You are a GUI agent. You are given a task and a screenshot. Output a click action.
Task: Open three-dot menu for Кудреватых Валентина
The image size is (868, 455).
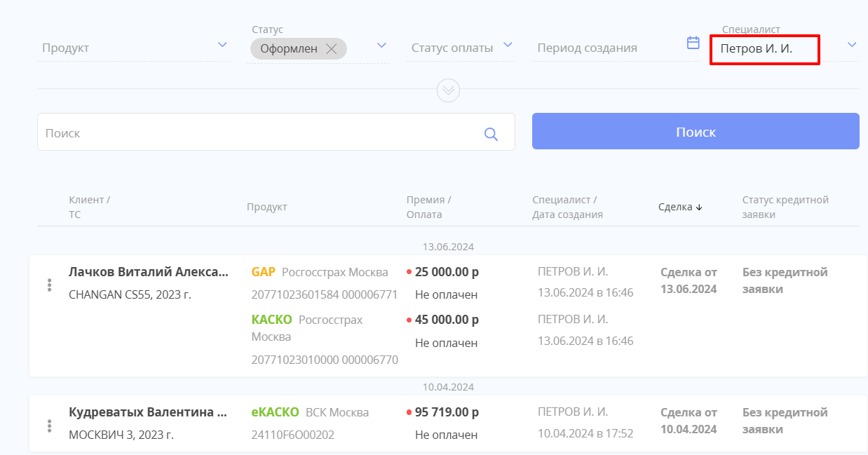tap(49, 426)
